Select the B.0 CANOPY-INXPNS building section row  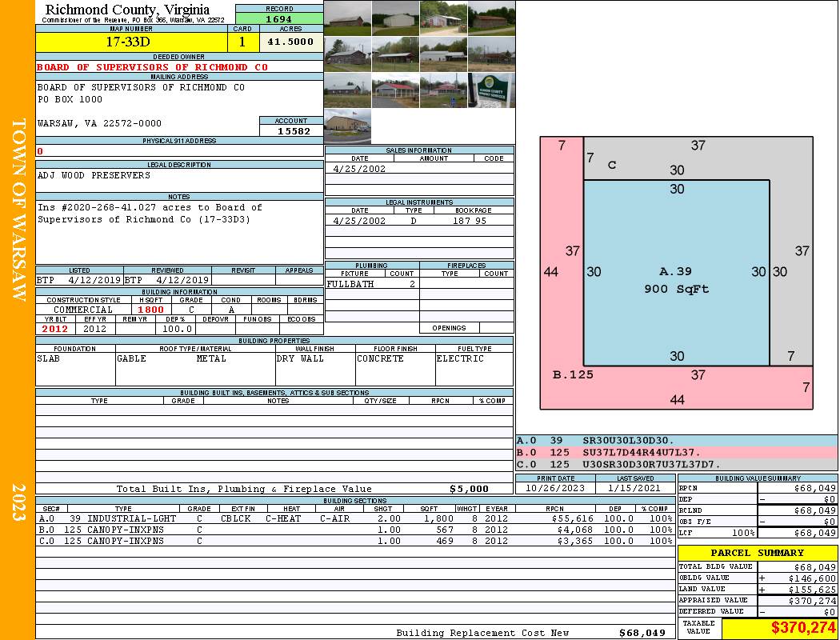356,530
